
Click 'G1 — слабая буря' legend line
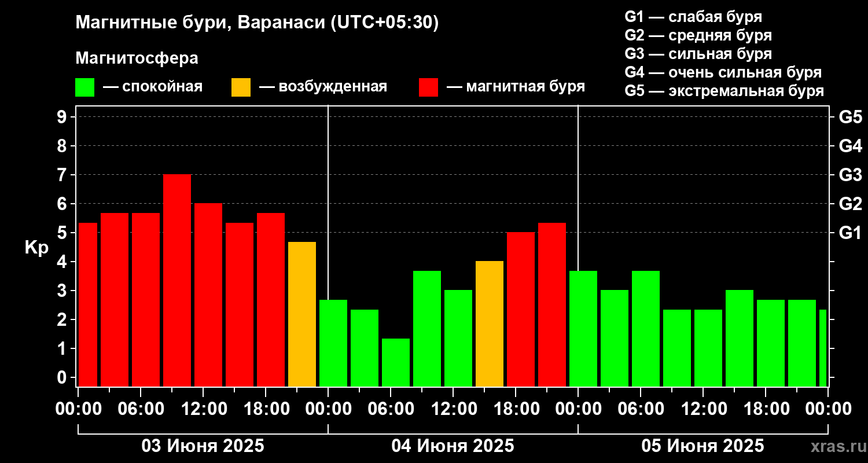coord(693,17)
